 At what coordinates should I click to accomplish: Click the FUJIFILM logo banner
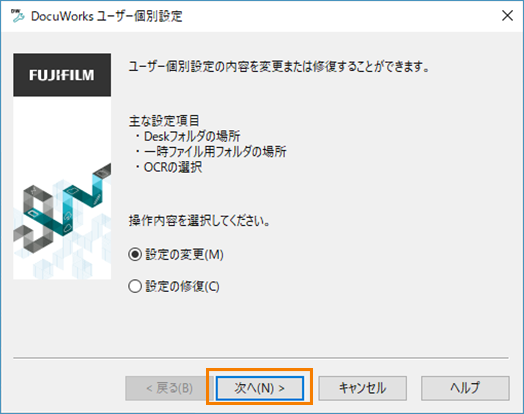click(x=62, y=75)
